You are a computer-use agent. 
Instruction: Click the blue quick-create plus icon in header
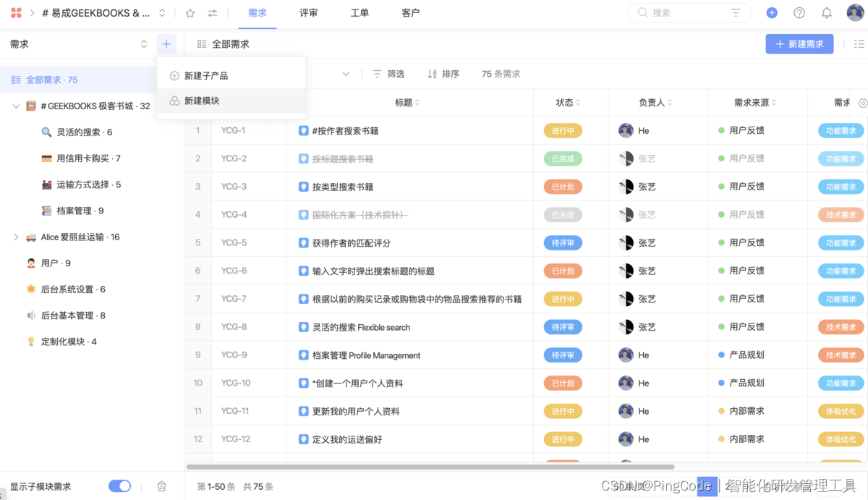click(x=772, y=13)
